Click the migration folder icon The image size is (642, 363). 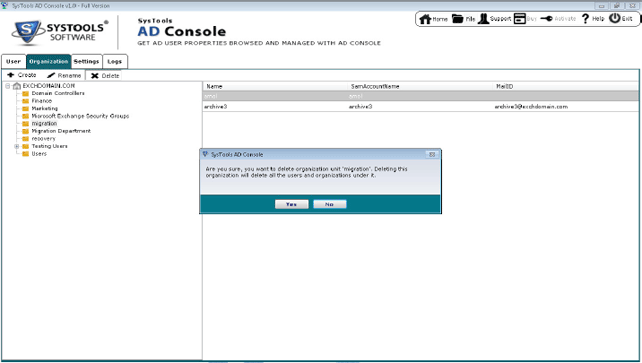(25, 124)
